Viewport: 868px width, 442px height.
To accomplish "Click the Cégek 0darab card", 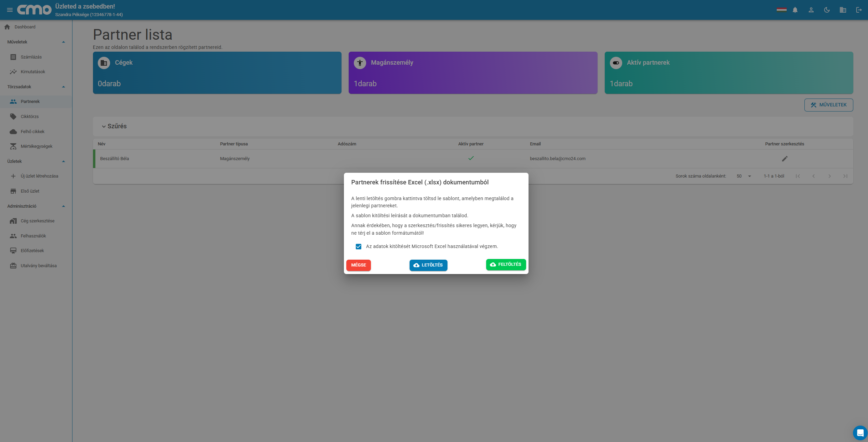I will pos(217,73).
